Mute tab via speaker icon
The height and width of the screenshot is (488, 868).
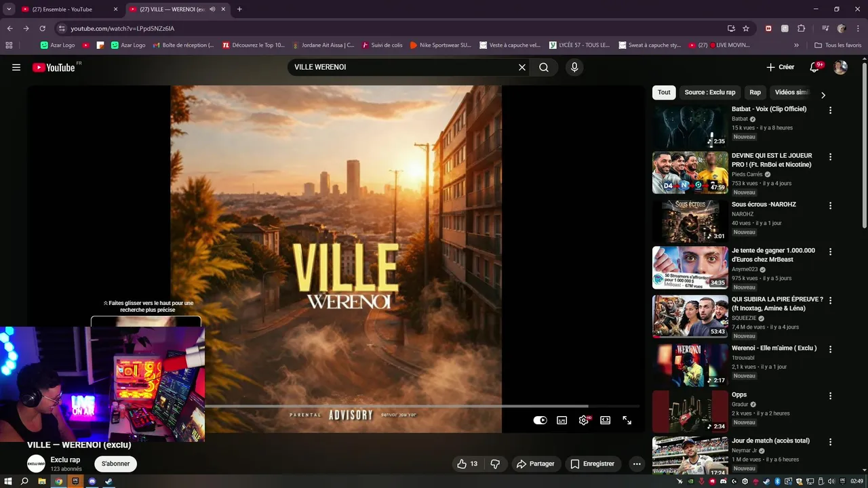click(x=213, y=9)
